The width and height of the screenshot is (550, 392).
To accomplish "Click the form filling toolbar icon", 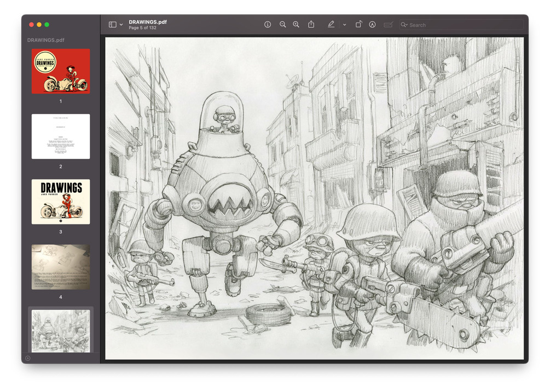I will 389,25.
